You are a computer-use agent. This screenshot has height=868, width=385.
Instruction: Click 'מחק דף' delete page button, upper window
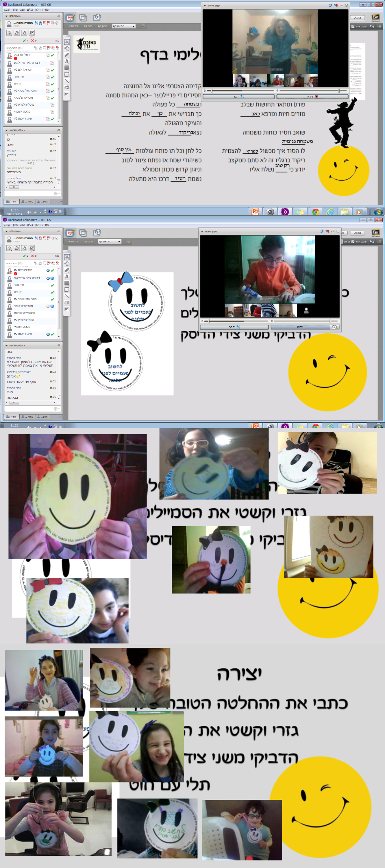(102, 26)
